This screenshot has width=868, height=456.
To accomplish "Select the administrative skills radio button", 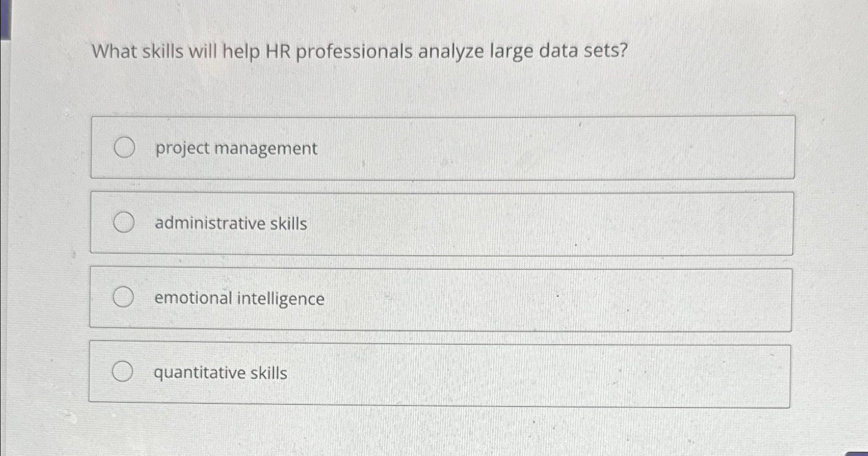I will tap(124, 223).
